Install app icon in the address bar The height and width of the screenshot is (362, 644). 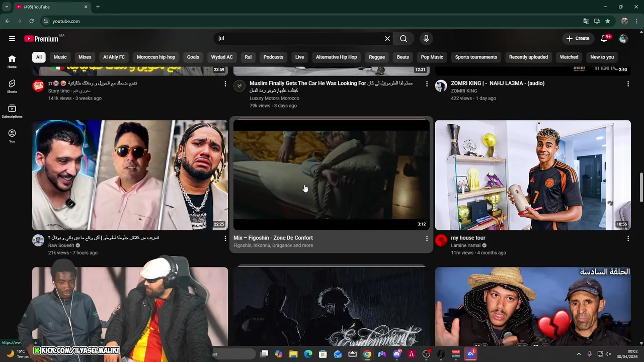[x=597, y=21]
